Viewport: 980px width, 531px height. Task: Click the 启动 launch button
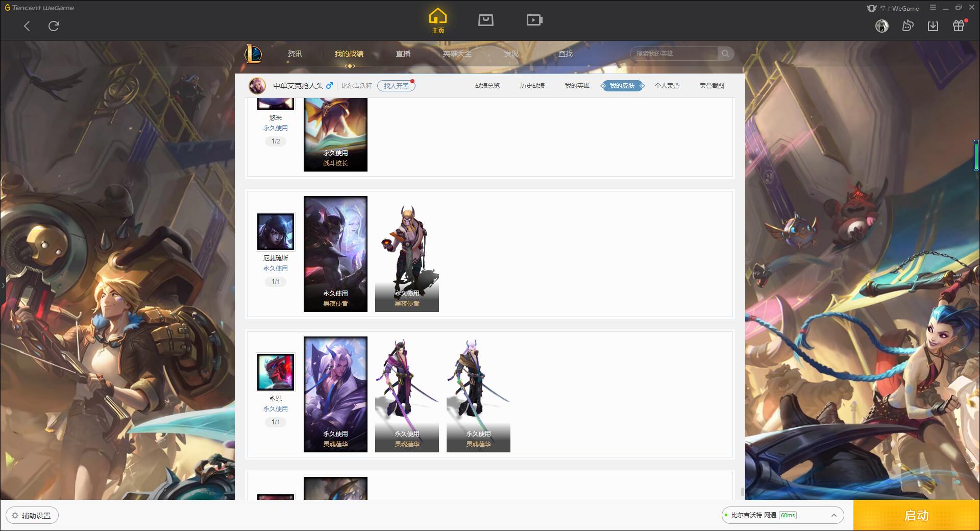917,516
